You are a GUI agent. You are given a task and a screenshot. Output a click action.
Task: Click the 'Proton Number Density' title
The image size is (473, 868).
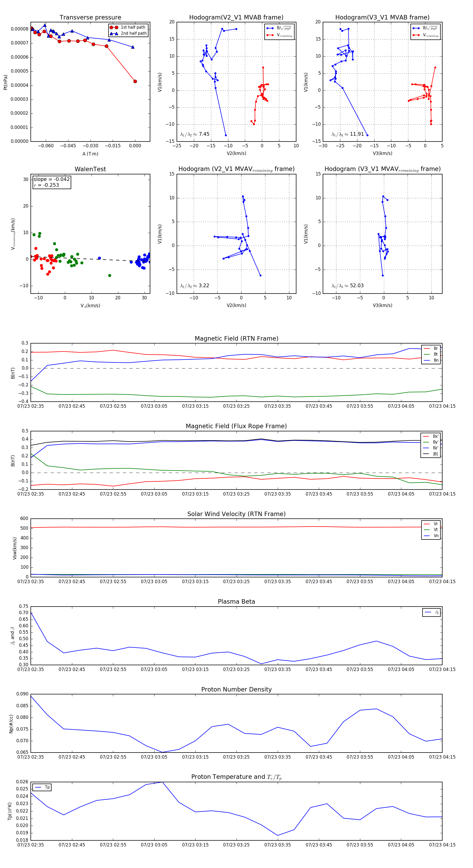[236, 689]
